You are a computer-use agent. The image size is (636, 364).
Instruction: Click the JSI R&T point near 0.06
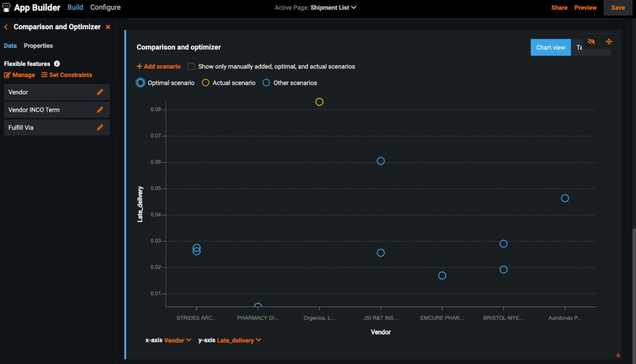pyautogui.click(x=381, y=161)
